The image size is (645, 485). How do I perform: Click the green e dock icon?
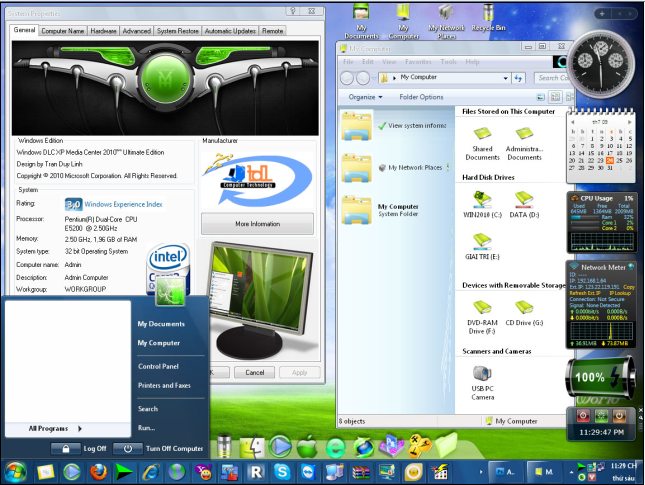336,448
